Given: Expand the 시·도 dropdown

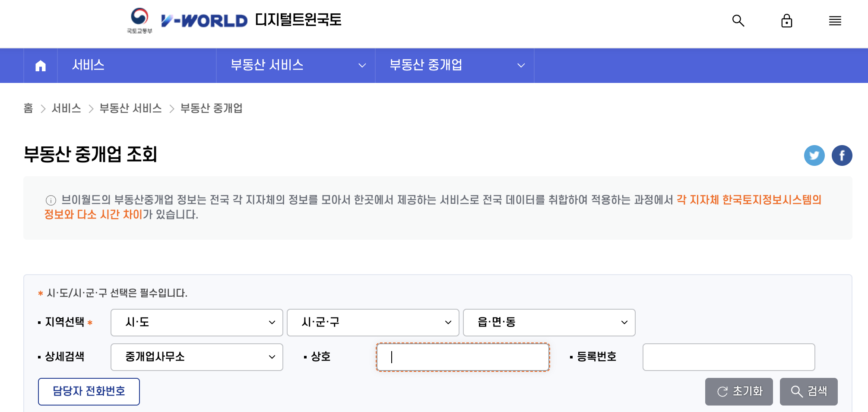Looking at the screenshot, I should (197, 323).
